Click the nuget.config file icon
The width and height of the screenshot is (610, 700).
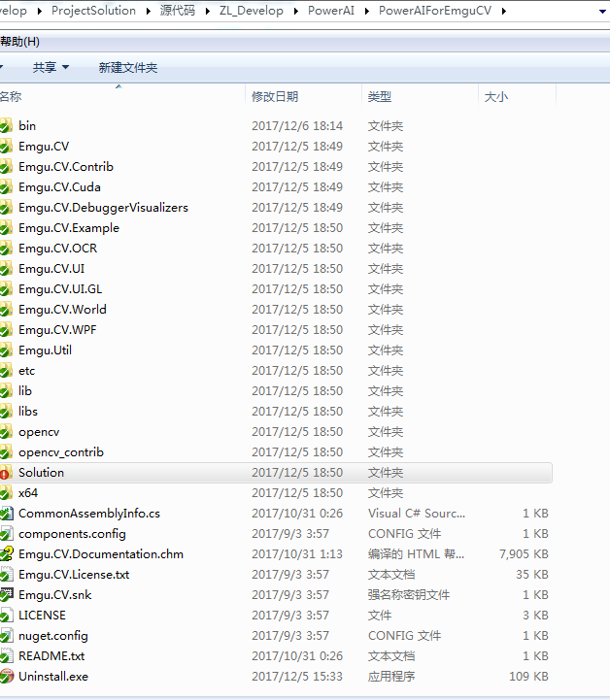(6, 636)
